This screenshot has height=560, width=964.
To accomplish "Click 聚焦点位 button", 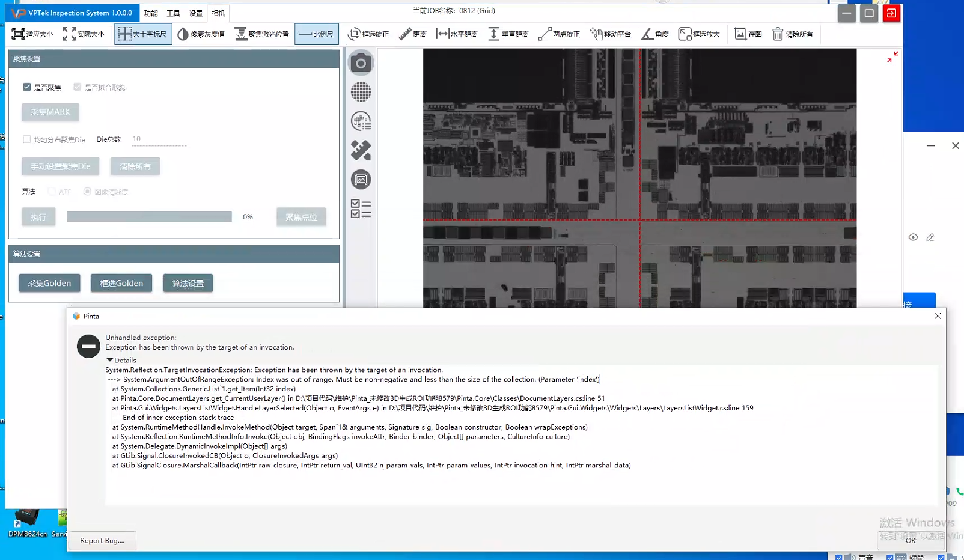I will coord(301,217).
